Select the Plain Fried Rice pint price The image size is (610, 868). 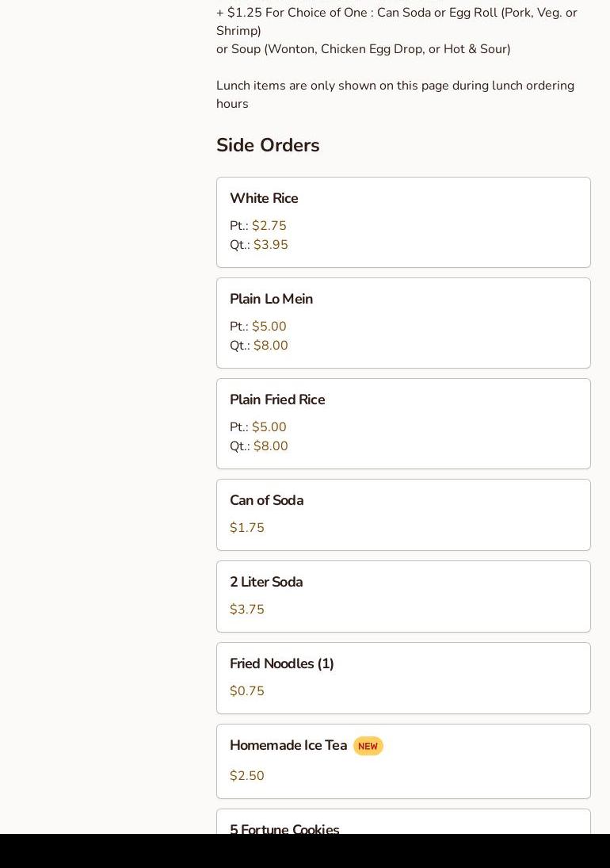pos(269,427)
